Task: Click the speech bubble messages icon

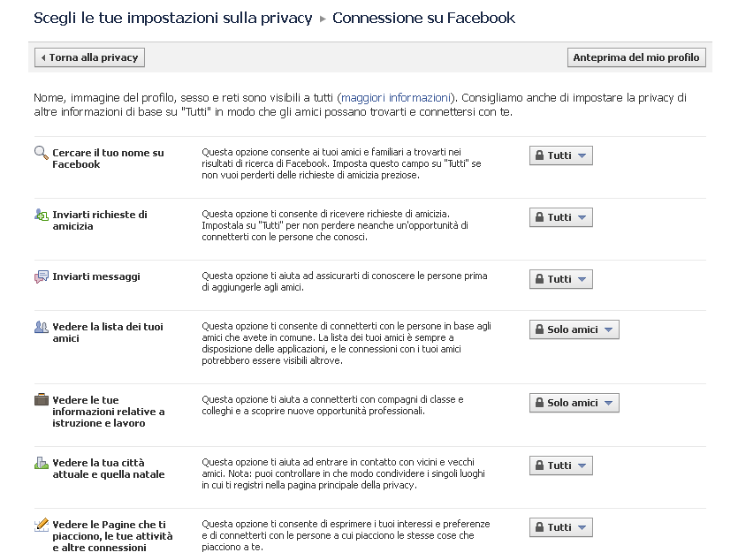Action: click(x=42, y=276)
